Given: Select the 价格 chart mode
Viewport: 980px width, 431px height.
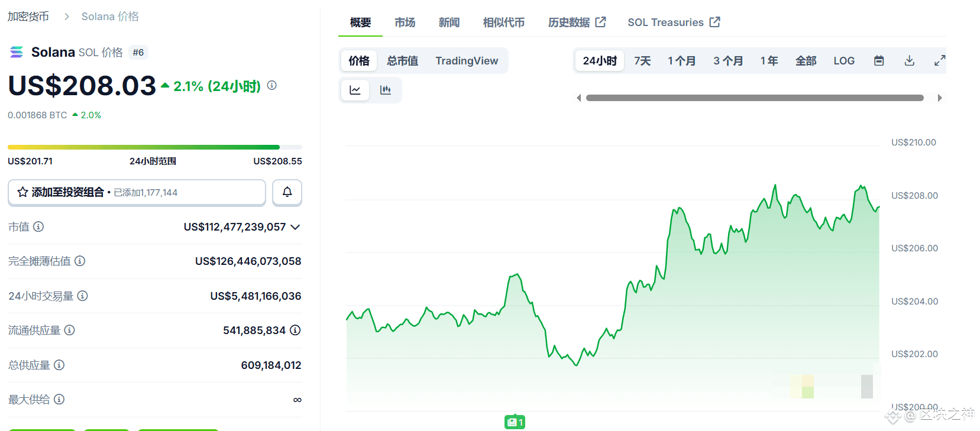Looking at the screenshot, I should (x=359, y=61).
